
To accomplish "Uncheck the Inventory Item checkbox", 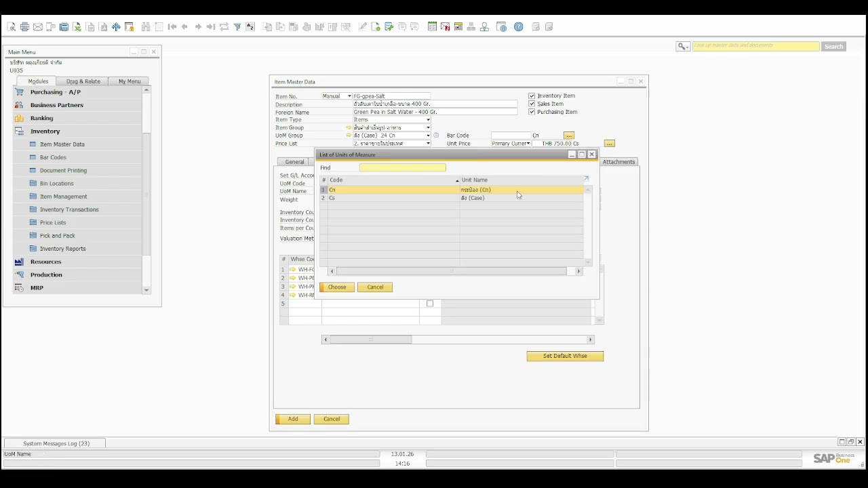I will [532, 96].
